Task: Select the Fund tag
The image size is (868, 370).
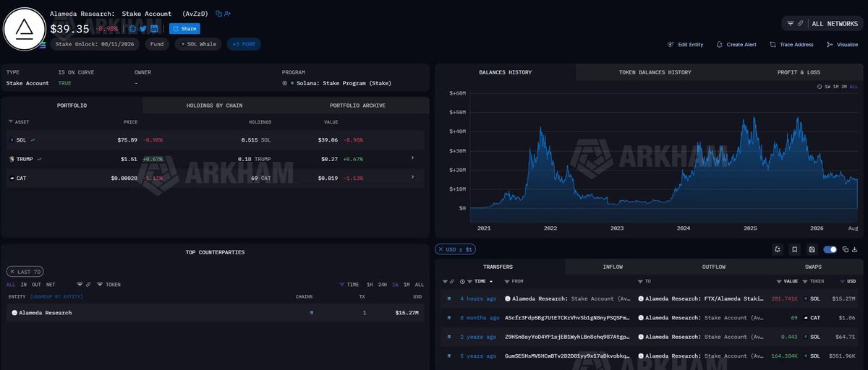Action: tap(157, 44)
